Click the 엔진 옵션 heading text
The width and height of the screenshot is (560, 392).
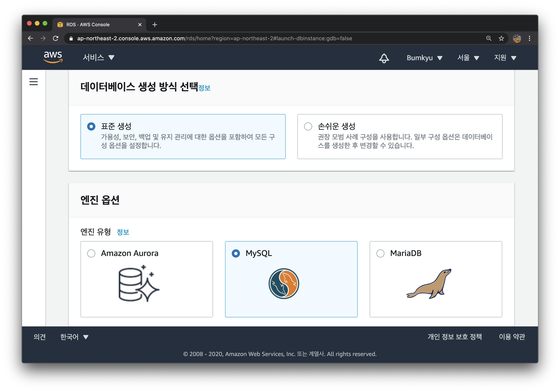pyautogui.click(x=100, y=200)
